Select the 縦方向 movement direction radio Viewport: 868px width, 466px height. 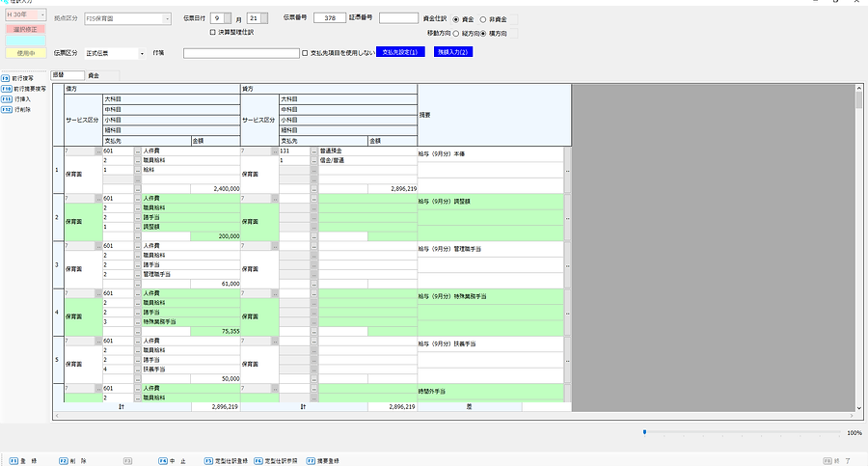pos(456,34)
